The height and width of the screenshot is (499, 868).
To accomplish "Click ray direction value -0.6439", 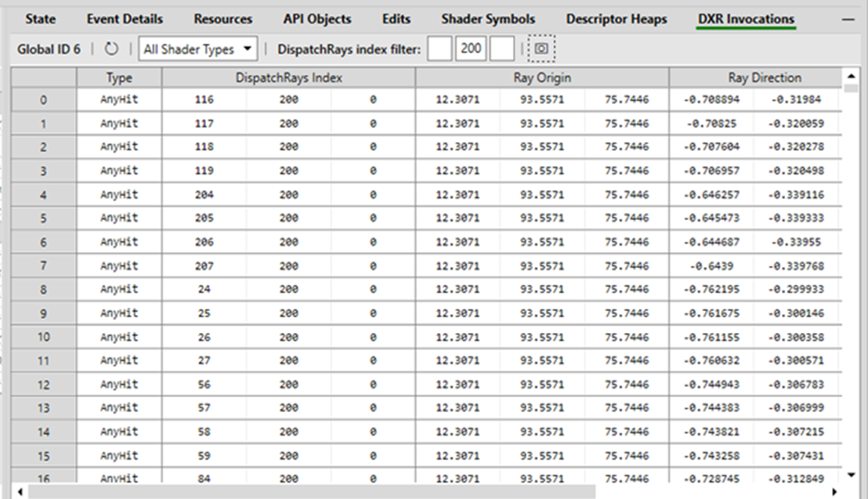I will tap(711, 266).
